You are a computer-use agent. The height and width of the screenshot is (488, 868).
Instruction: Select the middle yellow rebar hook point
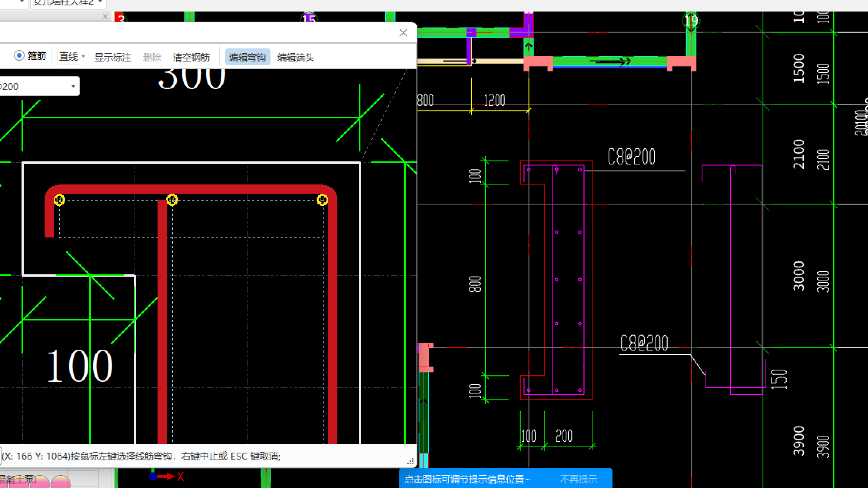click(x=172, y=200)
